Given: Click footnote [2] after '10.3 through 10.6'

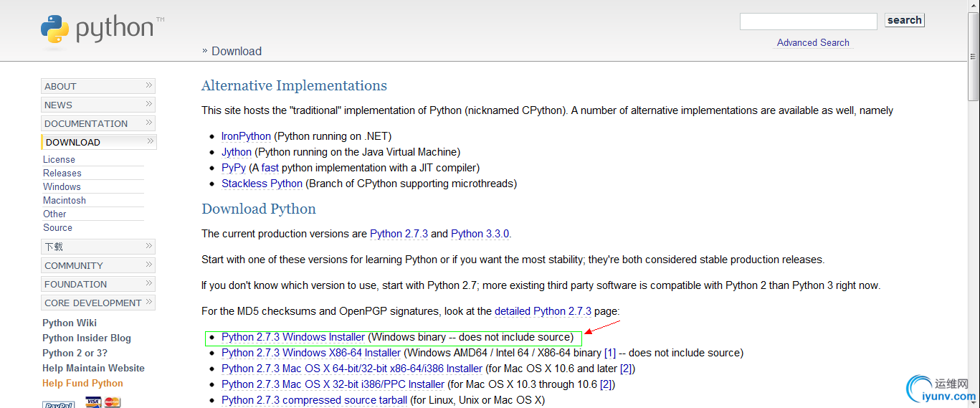Looking at the screenshot, I should coord(606,384).
